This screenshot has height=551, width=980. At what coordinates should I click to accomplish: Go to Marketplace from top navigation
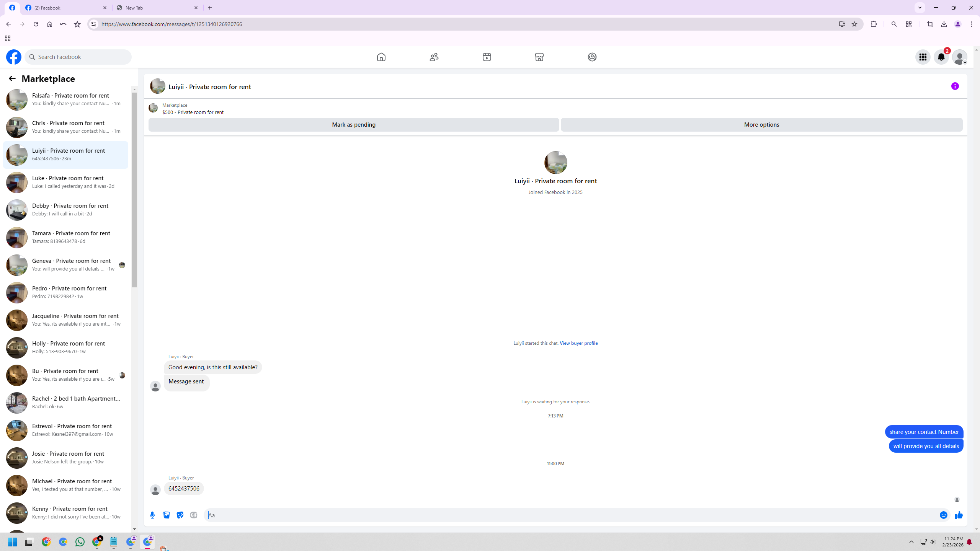click(539, 57)
